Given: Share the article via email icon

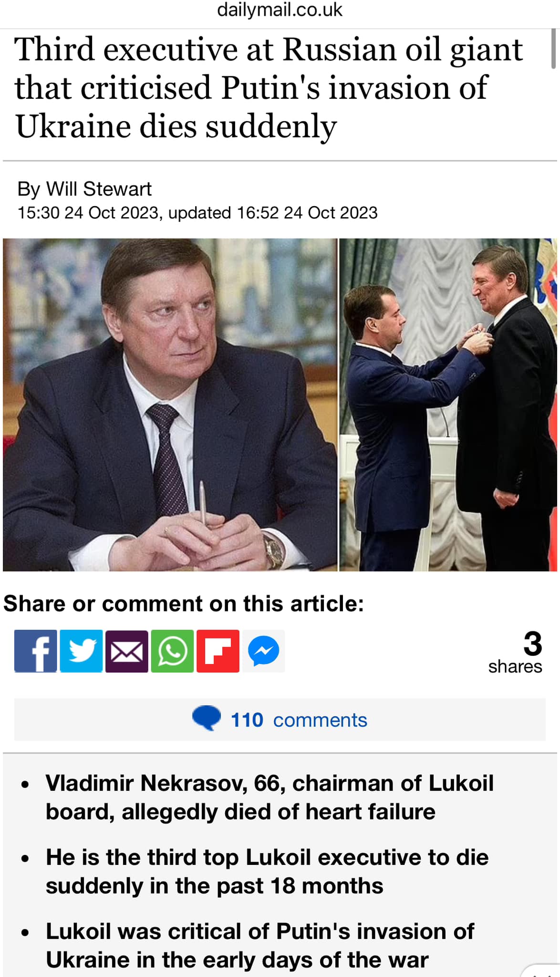Looking at the screenshot, I should [x=127, y=651].
